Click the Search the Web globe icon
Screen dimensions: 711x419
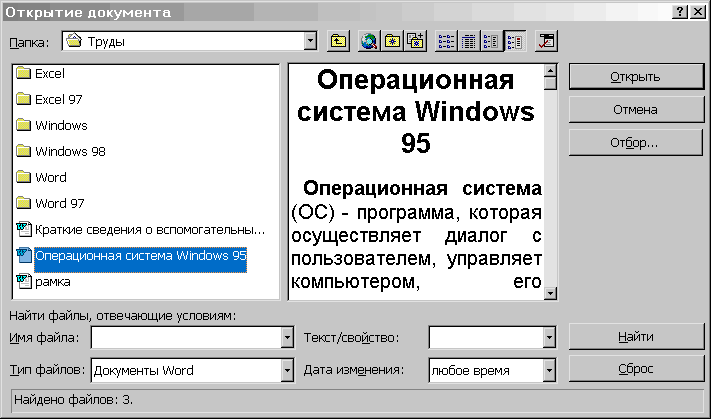(369, 42)
